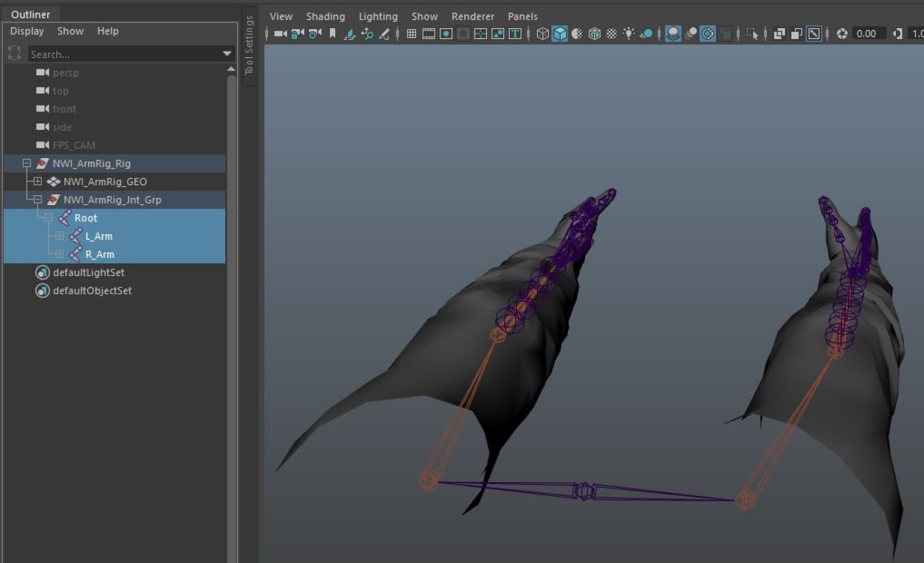Open the Renderer menu
924x563 pixels.
tap(473, 17)
